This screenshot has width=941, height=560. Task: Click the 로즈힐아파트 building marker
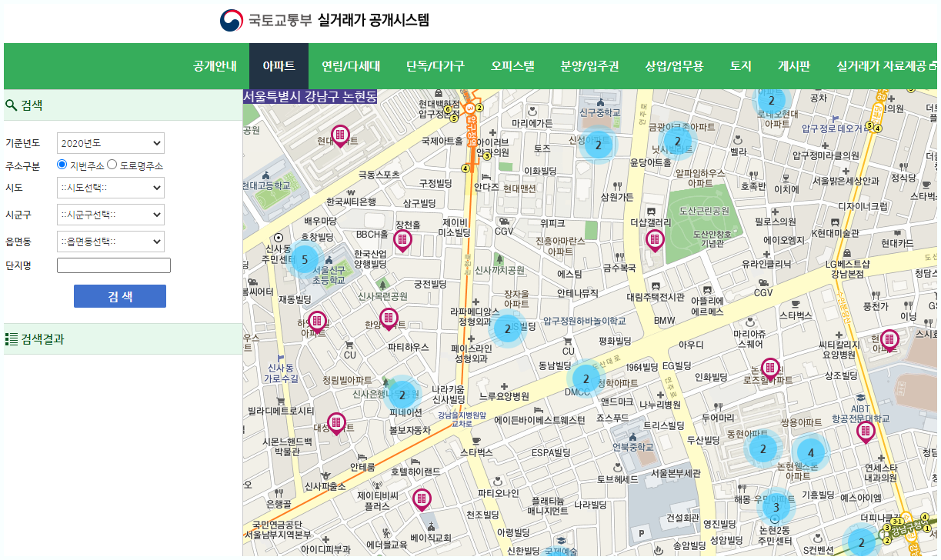770,368
